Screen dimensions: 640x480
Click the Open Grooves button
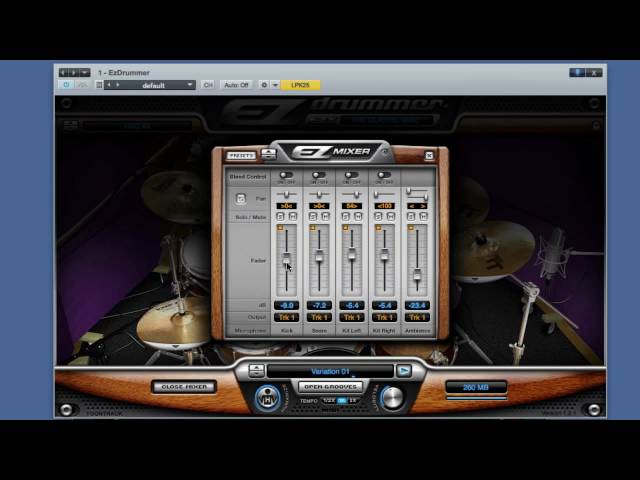coord(329,387)
